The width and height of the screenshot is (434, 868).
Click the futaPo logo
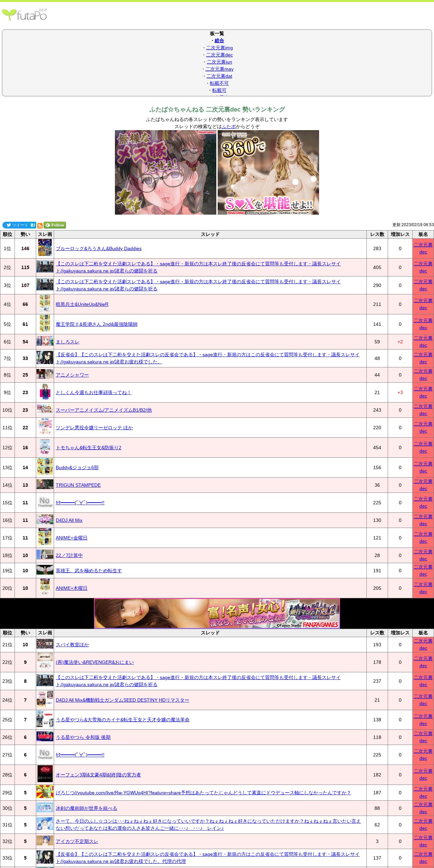pos(24,15)
